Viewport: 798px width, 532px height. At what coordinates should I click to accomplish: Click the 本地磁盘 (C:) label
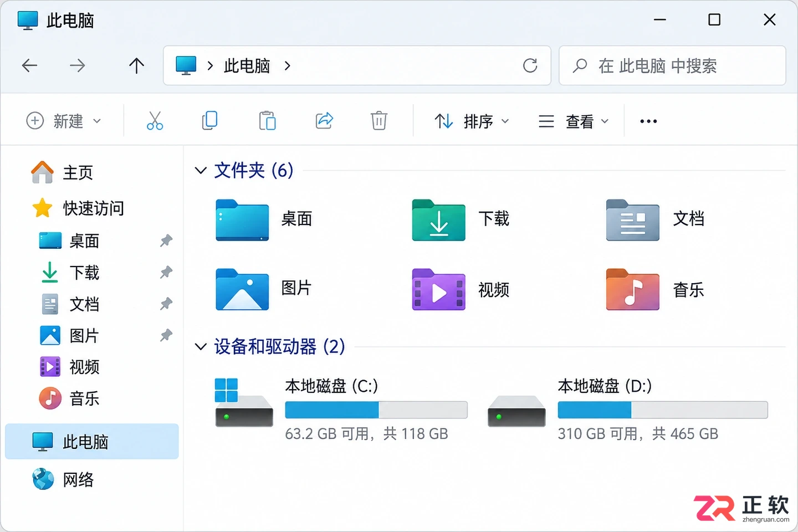click(331, 386)
